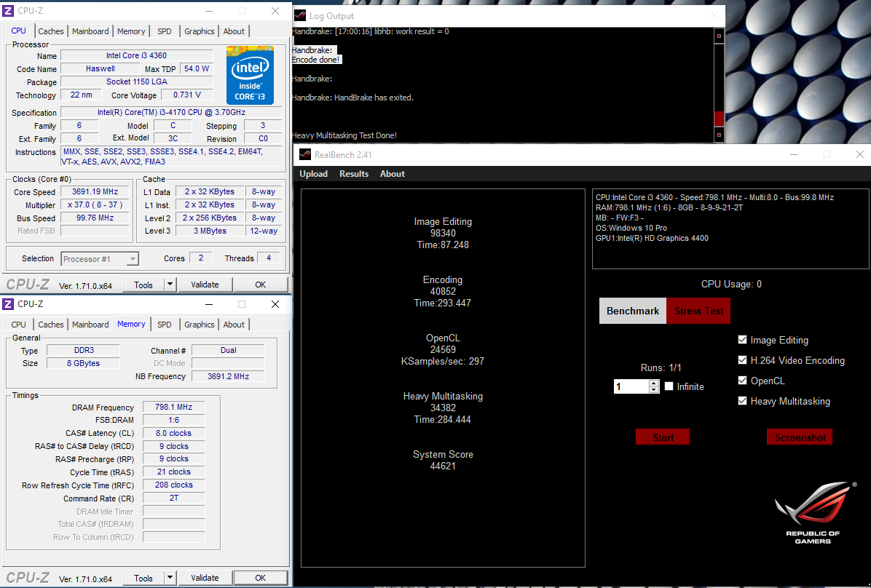Open the Results menu in RealBench
The image size is (871, 588).
pos(354,174)
